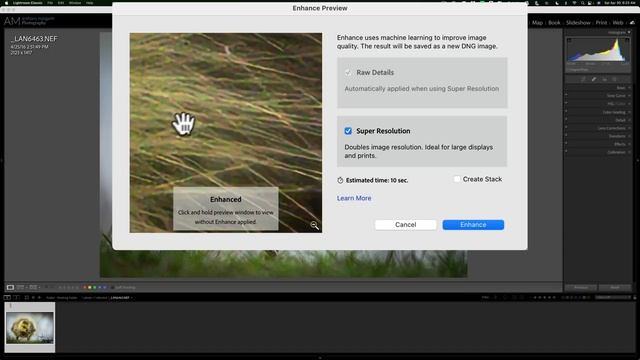Expand the Effects panel
640x360 pixels.
click(620, 144)
